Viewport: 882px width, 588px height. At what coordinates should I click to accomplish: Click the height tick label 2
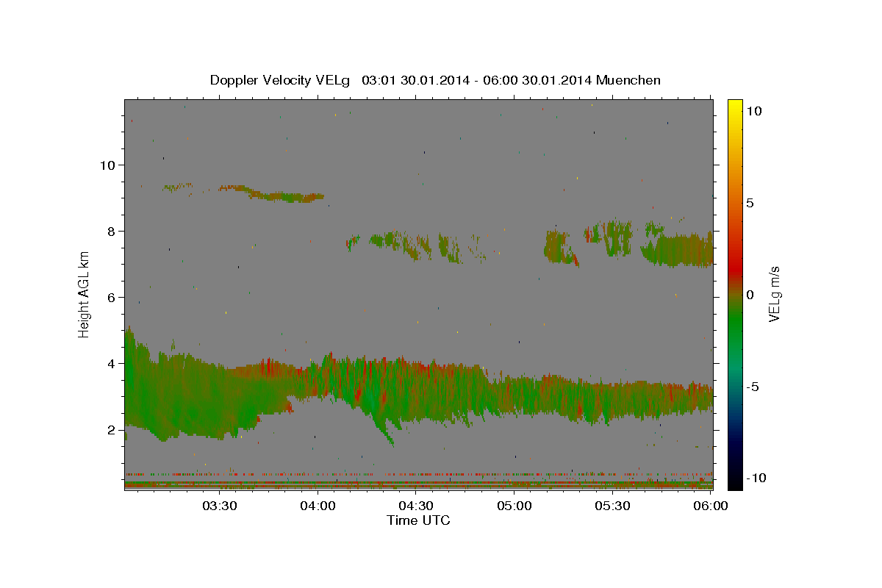click(x=112, y=429)
